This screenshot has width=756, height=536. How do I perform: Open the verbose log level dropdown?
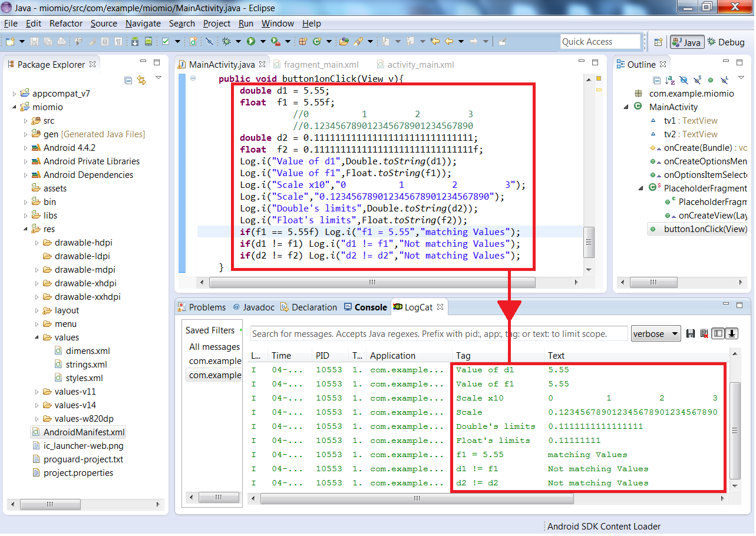tap(655, 334)
